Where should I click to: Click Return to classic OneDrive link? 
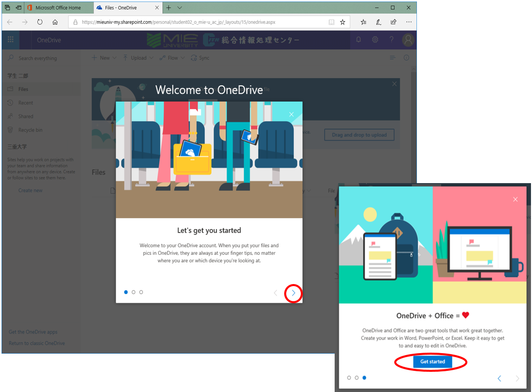tap(37, 343)
